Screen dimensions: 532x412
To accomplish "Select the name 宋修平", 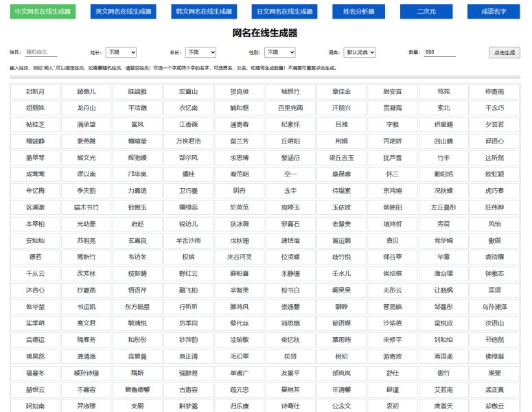I will click(x=393, y=340).
